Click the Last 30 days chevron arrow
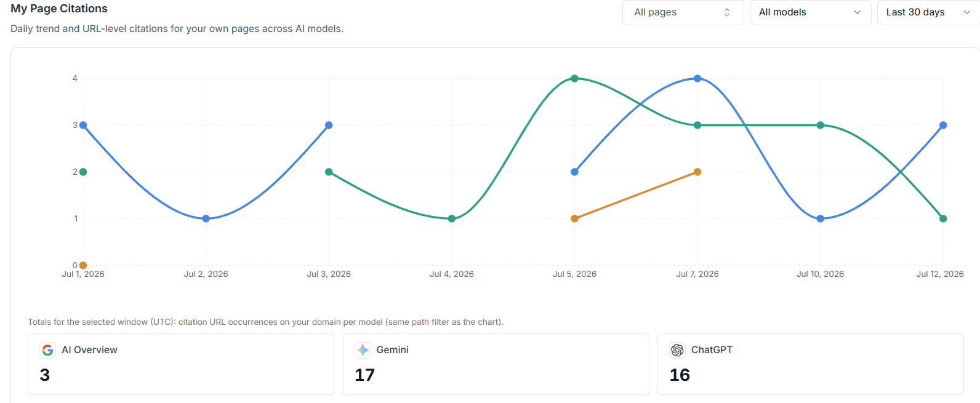 967,12
